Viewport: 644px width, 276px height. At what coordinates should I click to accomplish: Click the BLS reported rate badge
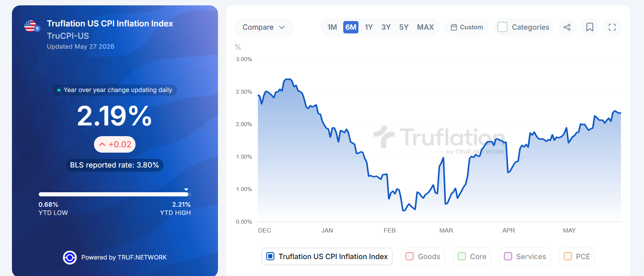[x=115, y=165]
